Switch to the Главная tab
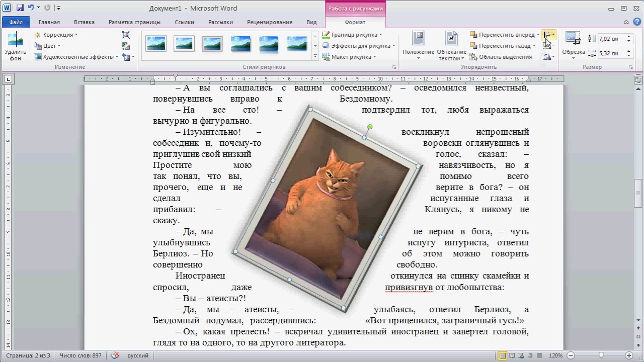The image size is (644, 362). coord(49,22)
